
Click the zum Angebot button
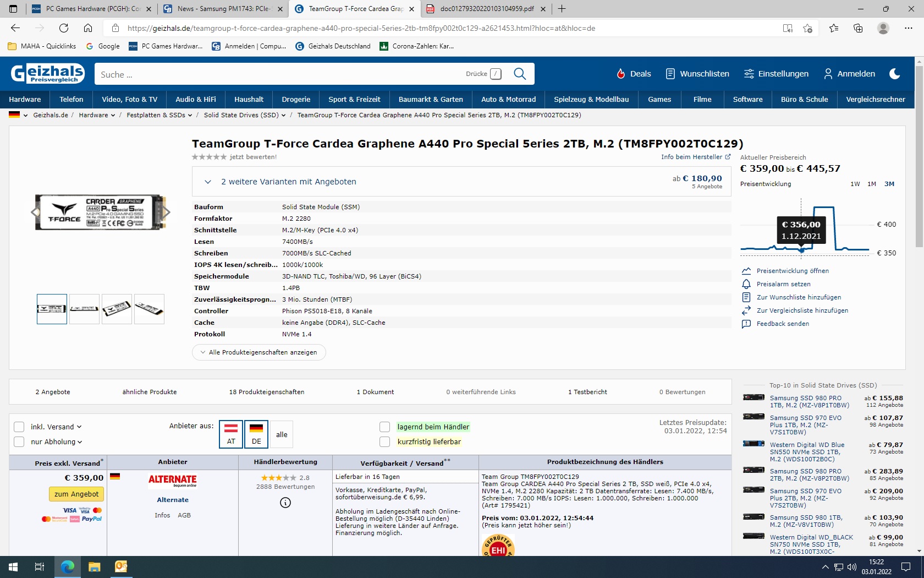pyautogui.click(x=76, y=494)
